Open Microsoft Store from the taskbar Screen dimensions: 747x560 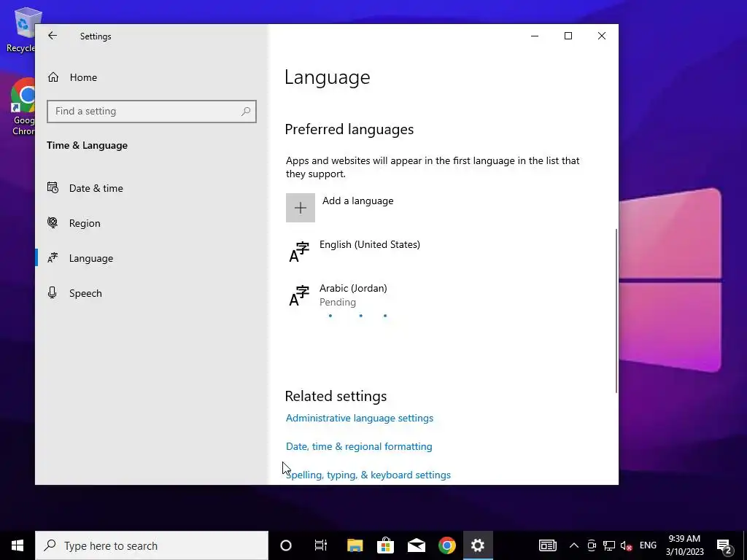385,545
